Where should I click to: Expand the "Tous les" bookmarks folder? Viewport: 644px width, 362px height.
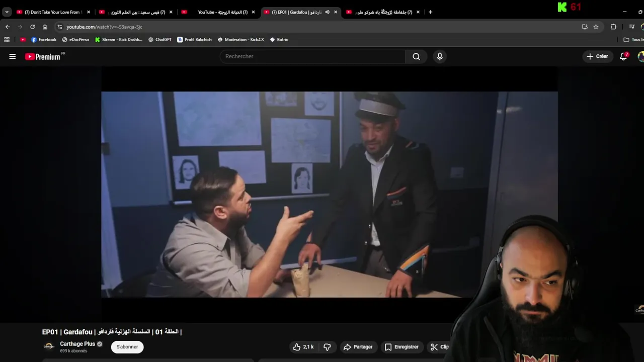(x=633, y=40)
